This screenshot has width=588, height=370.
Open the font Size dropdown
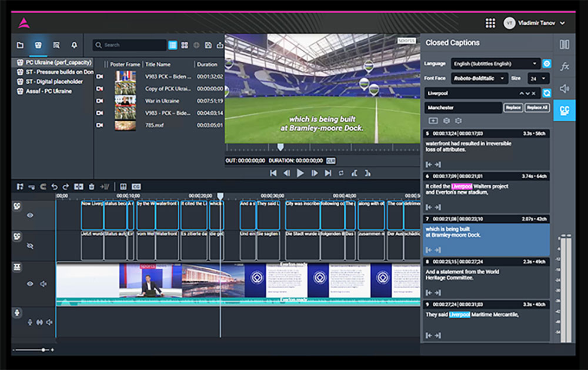537,78
